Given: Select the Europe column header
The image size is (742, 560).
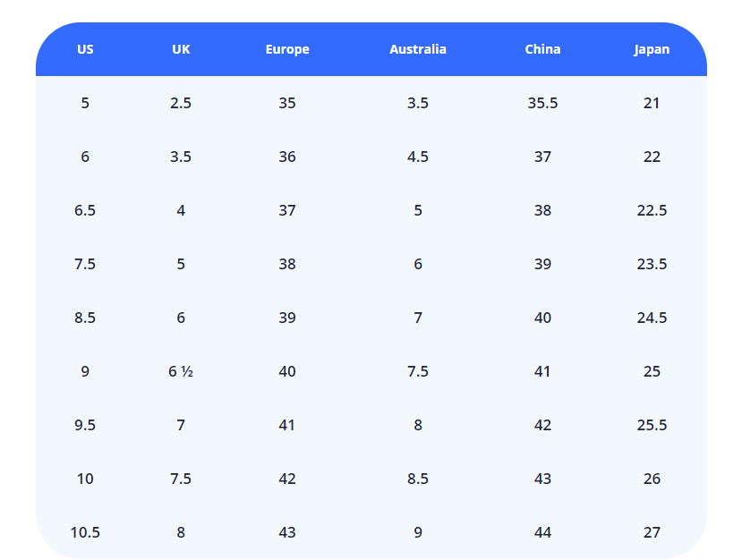Looking at the screenshot, I should 287,49.
